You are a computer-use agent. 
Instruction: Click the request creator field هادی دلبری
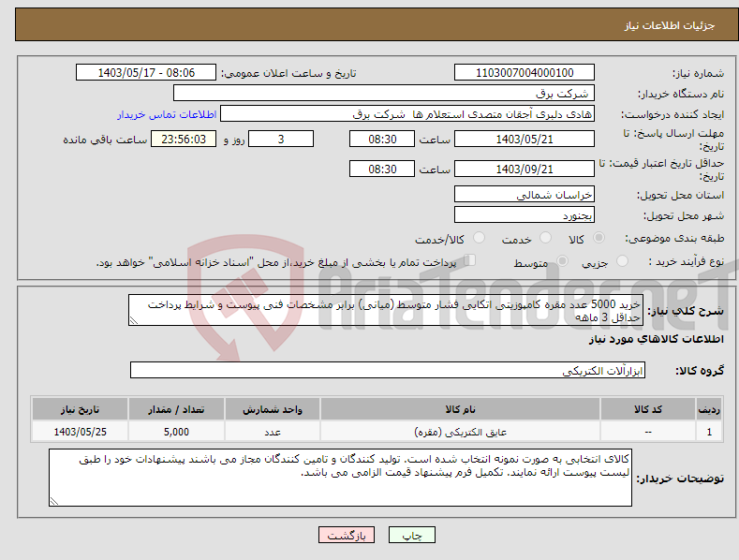pyautogui.click(x=407, y=113)
